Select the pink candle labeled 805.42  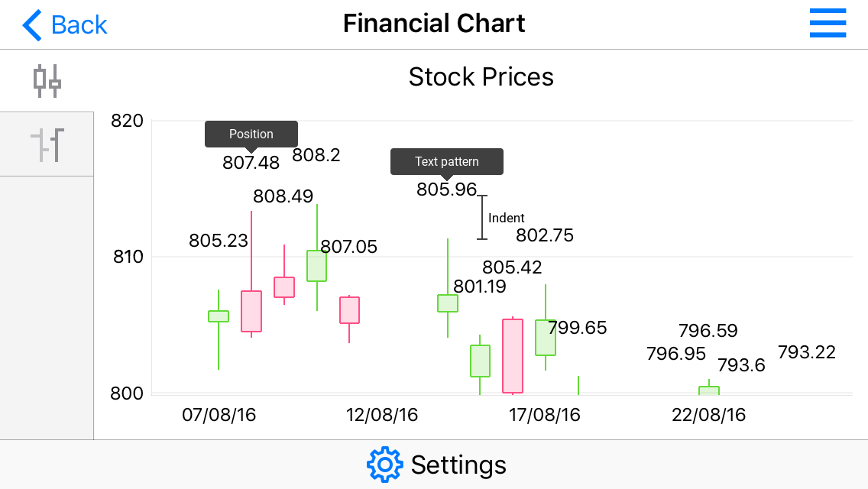coord(512,355)
